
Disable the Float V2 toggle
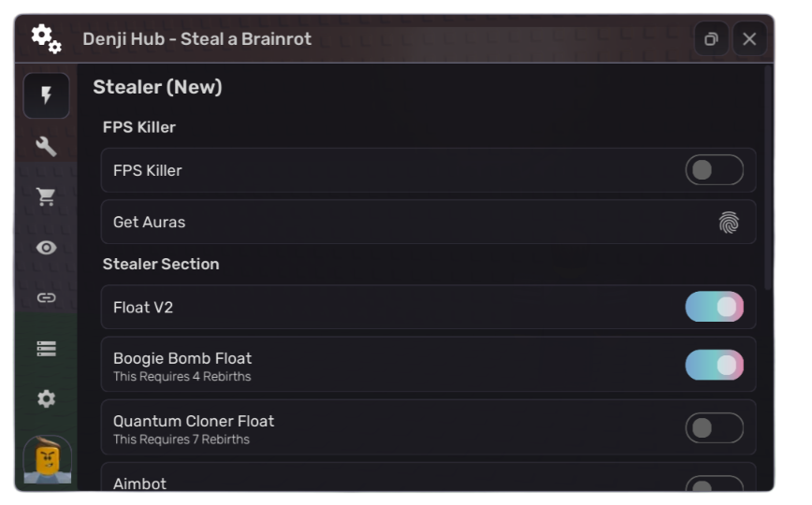pos(714,307)
